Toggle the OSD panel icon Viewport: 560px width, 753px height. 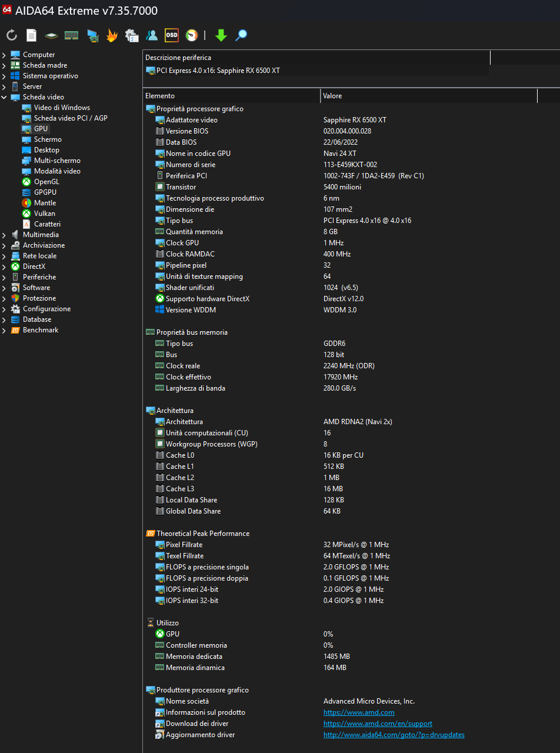(x=172, y=35)
